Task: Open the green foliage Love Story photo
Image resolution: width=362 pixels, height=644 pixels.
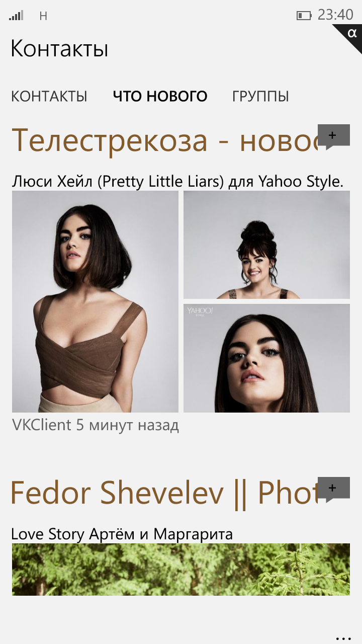Action: pos(181,570)
